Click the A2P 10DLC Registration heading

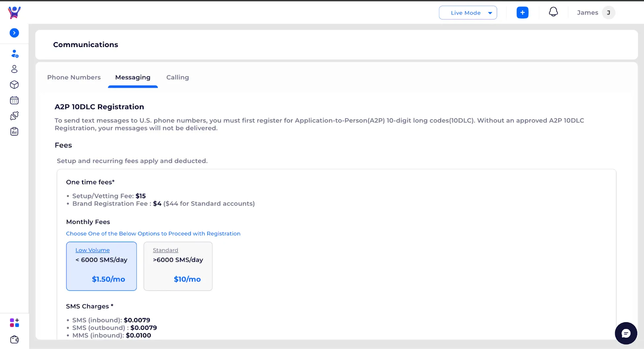pos(99,107)
